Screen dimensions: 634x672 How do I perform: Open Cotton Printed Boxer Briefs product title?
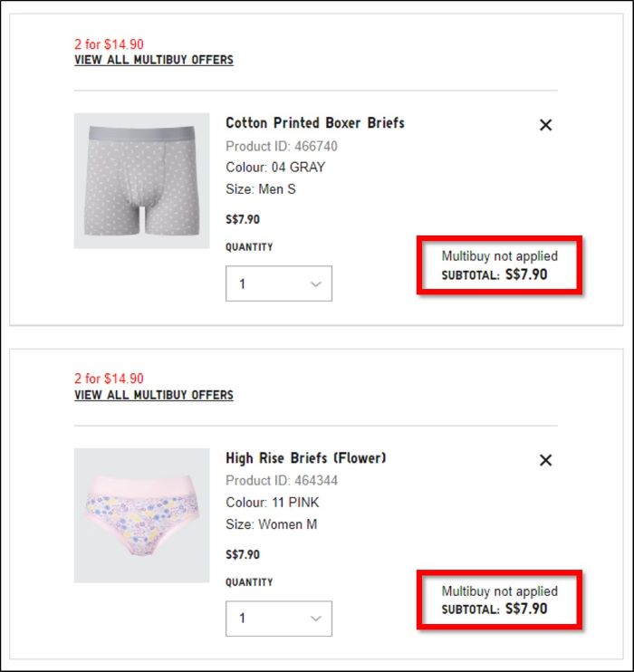pyautogui.click(x=314, y=123)
